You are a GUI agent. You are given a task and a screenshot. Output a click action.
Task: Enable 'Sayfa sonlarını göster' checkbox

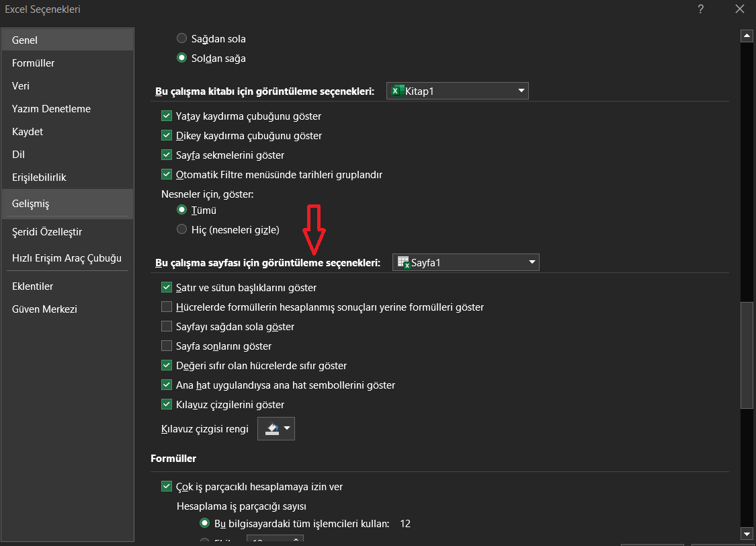(x=166, y=346)
